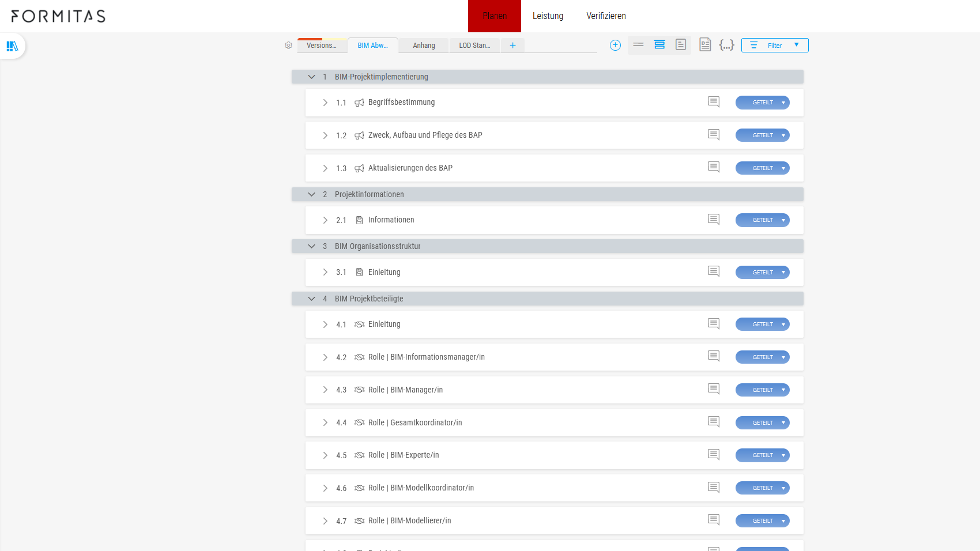Viewport: 980px width, 551px height.
Task: Click the Leistung menu item
Action: (548, 16)
